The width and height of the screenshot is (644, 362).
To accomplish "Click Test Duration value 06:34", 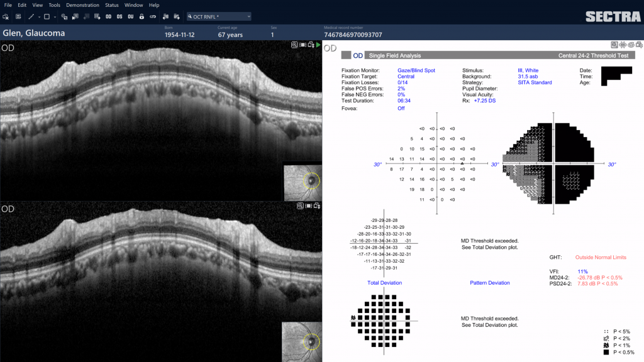I will tap(404, 101).
